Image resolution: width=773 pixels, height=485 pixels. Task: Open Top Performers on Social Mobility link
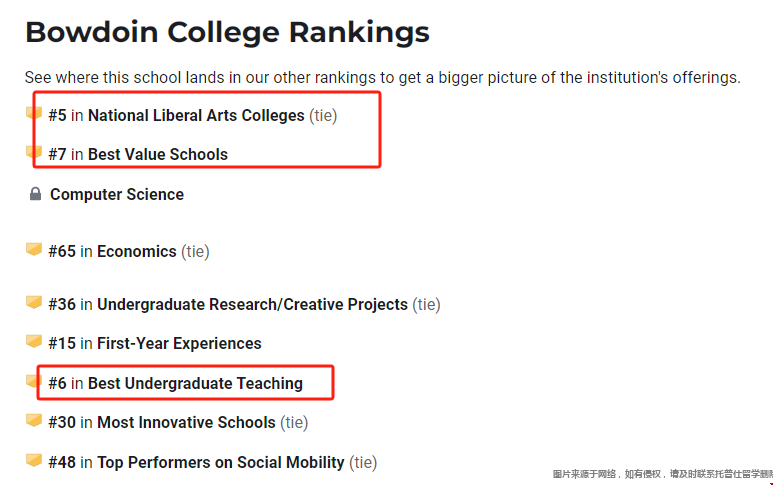221,462
